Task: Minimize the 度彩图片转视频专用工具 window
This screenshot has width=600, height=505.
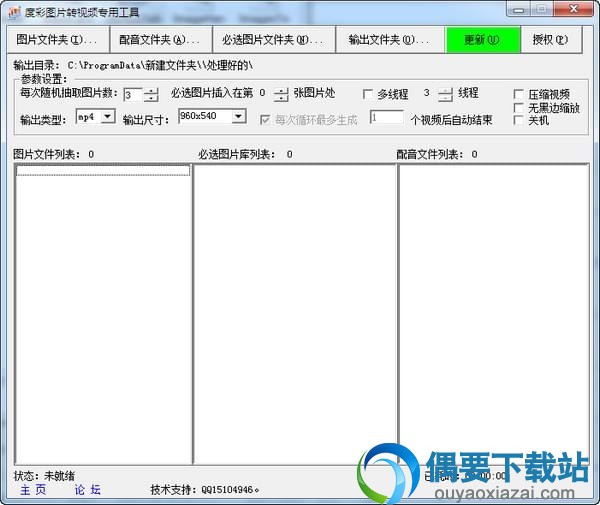Action: (519, 10)
